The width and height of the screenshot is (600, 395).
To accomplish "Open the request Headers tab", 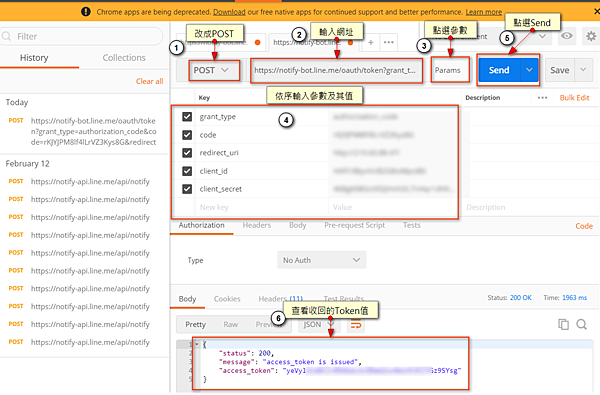I will tap(257, 225).
